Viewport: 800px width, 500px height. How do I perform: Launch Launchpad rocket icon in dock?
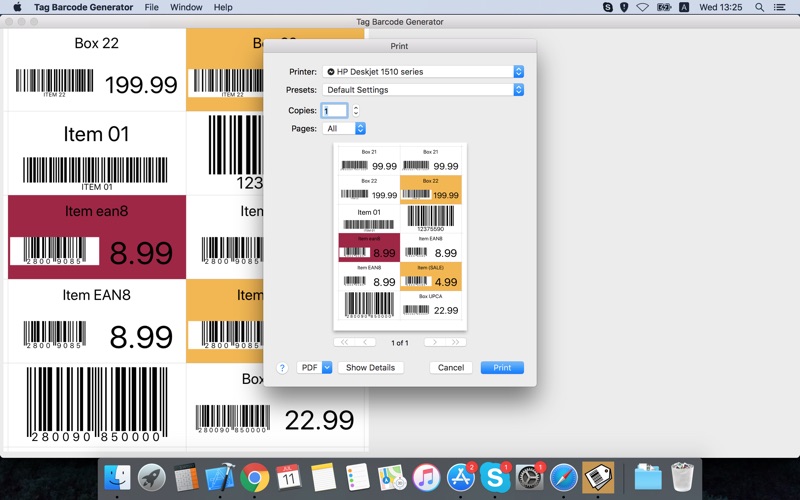point(152,478)
